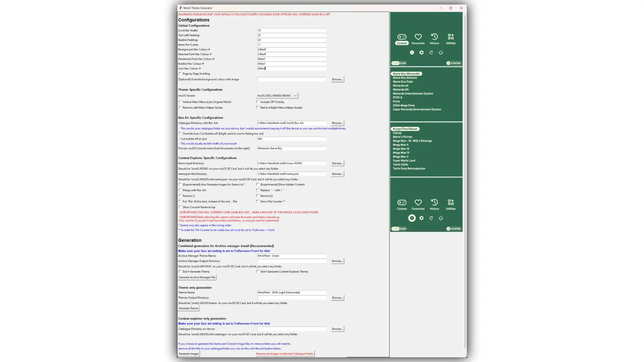Tick the Show Console Name at top checkbox
This screenshot has height=362, width=644.
180,207
